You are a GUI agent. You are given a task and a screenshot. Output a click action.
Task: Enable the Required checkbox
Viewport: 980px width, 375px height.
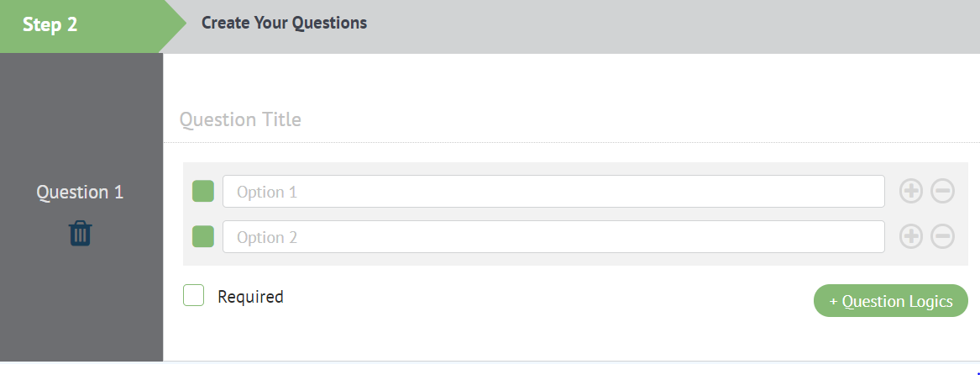[194, 295]
